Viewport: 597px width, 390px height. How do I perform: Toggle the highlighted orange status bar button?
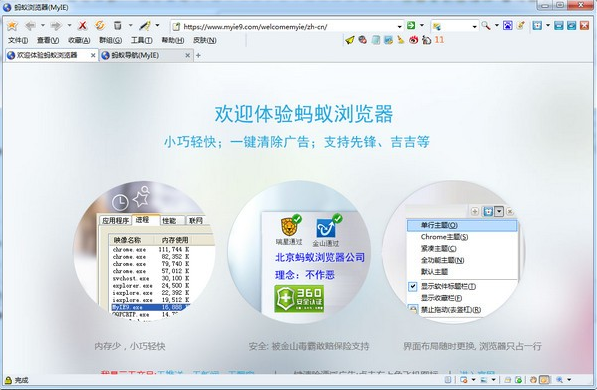click(545, 379)
